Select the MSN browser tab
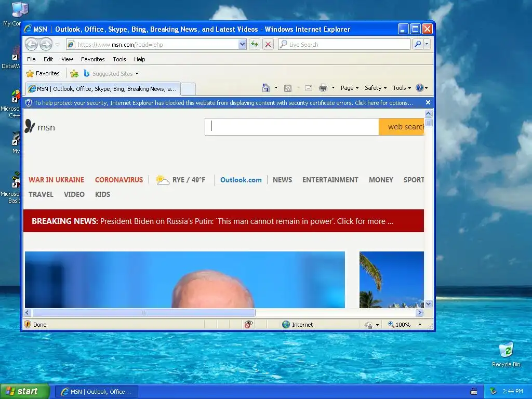532x399 pixels. coord(103,89)
